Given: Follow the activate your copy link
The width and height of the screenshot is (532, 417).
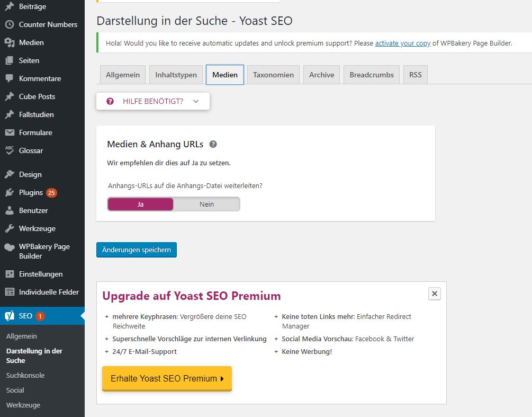Looking at the screenshot, I should pos(403,43).
